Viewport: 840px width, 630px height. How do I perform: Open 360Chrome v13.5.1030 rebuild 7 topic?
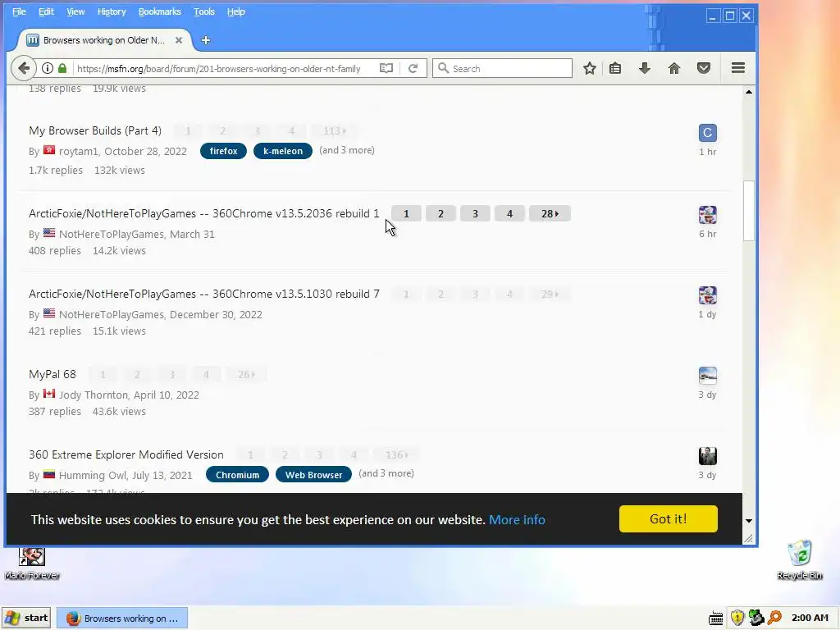coord(203,294)
